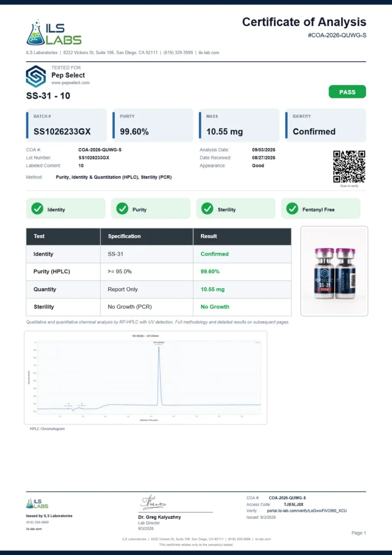Click the Labeled Content value 10
This screenshot has height=555, width=392.
point(81,166)
